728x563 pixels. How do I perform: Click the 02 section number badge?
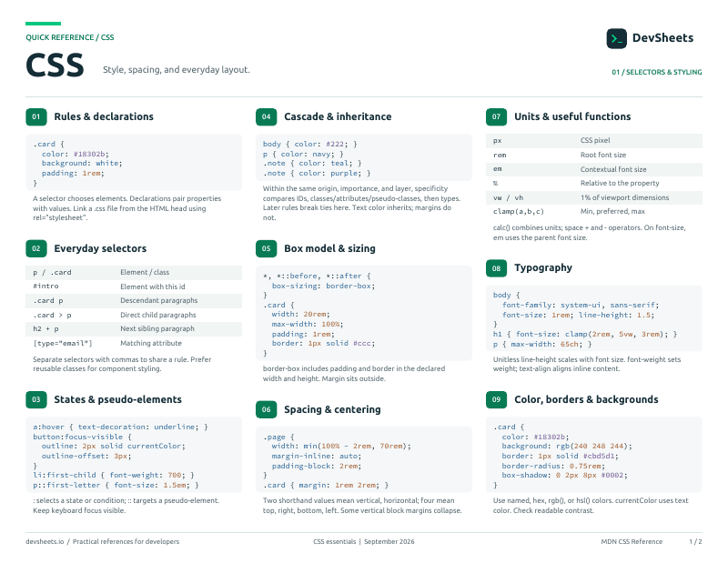coord(36,249)
